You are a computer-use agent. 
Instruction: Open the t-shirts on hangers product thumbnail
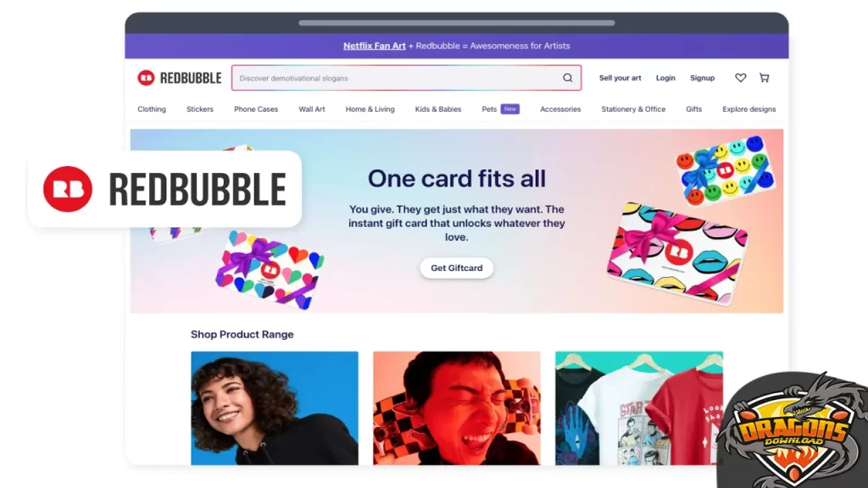point(639,408)
